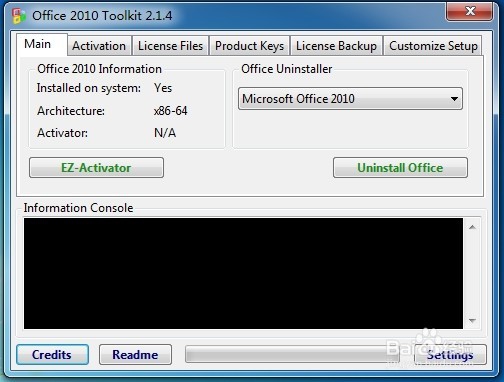The height and width of the screenshot is (382, 504).
Task: Click the window title 'Office 2010 Toolkit 2.1.4'
Action: coord(102,16)
